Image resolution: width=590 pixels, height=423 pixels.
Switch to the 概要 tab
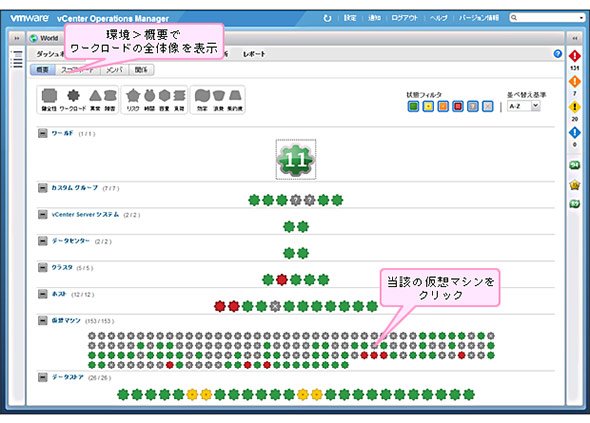43,70
